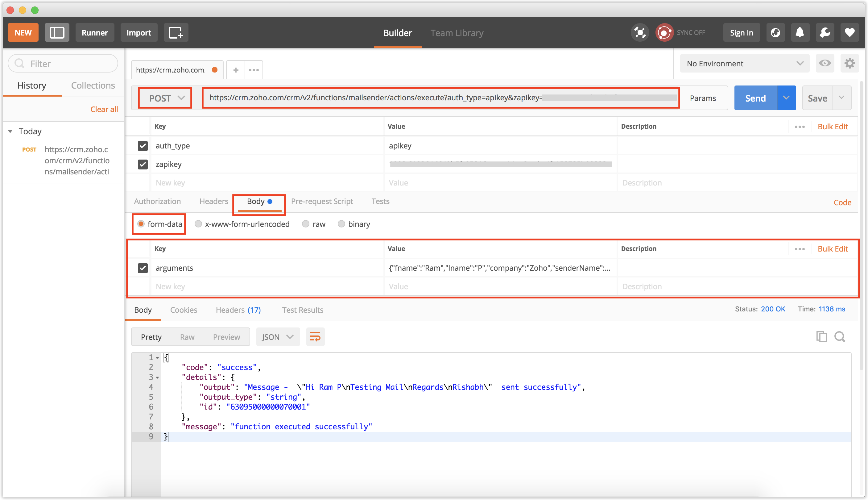Send the request
Image resolution: width=868 pixels, height=500 pixels.
[x=755, y=98]
